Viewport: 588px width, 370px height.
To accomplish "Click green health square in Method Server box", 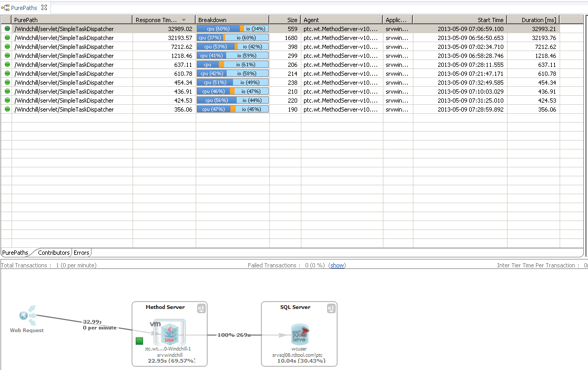I will click(x=139, y=341).
